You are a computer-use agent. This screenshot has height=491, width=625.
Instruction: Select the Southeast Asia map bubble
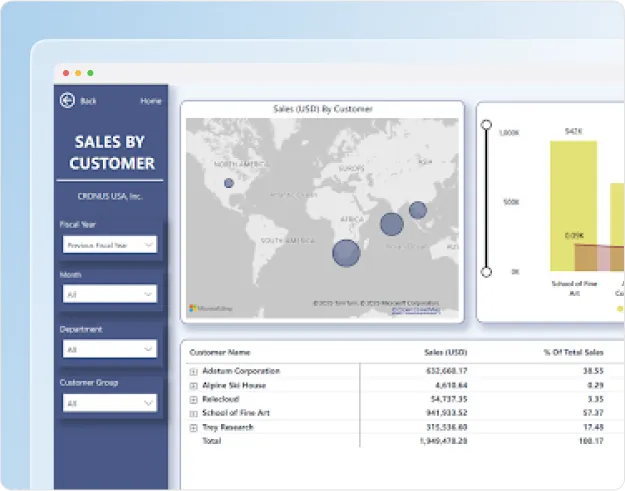(x=418, y=210)
